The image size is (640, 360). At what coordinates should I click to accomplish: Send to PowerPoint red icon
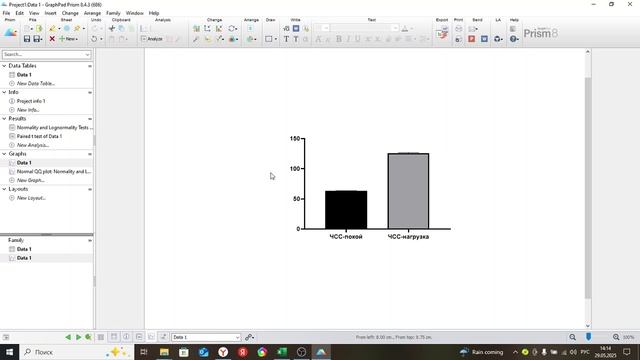(471, 39)
